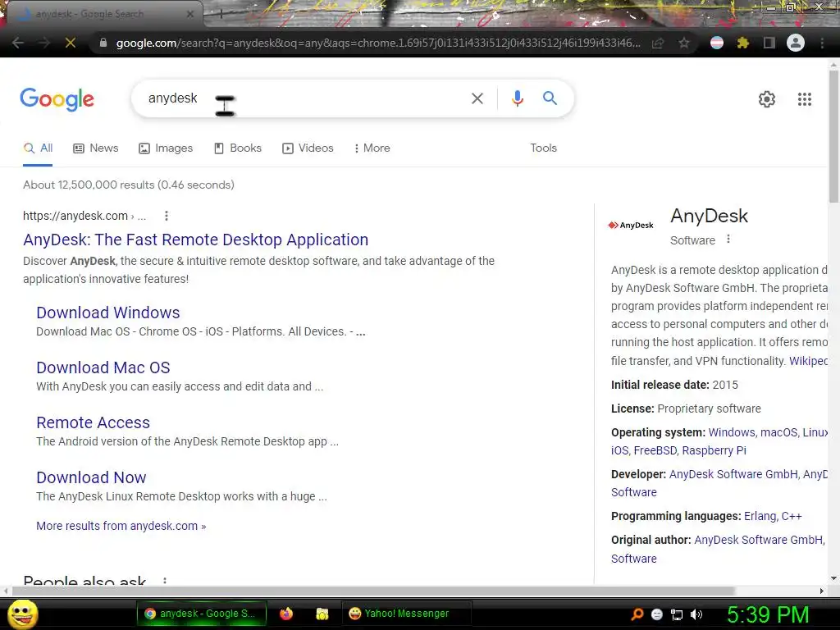Image resolution: width=840 pixels, height=630 pixels.
Task: Switch to the Videos tab
Action: (308, 148)
